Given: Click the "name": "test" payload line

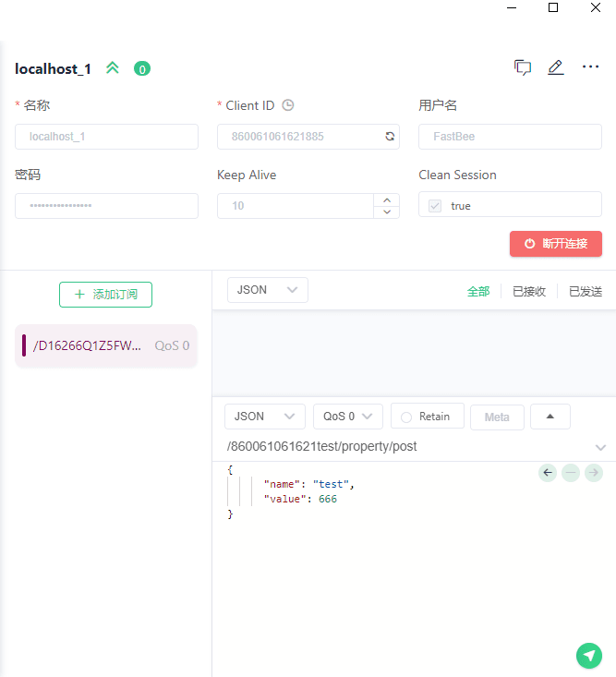Looking at the screenshot, I should pos(309,485).
